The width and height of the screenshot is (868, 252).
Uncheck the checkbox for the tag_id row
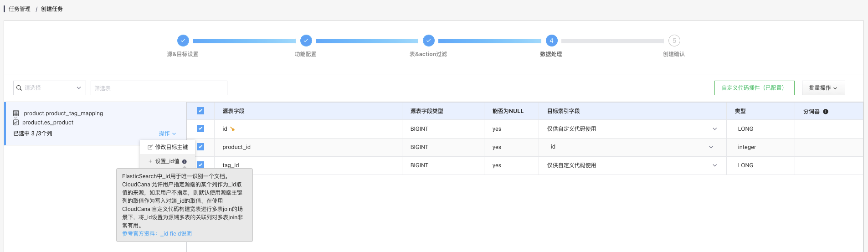tap(200, 165)
